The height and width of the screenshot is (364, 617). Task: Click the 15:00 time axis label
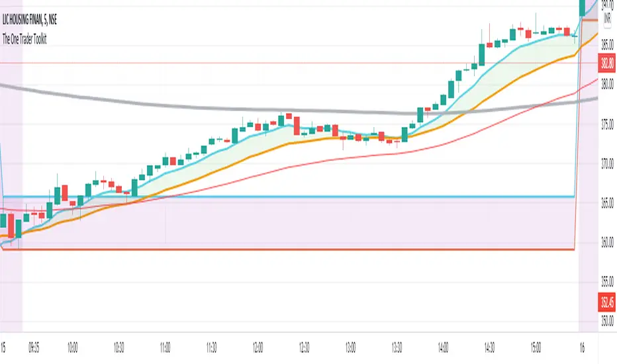tap(536, 345)
